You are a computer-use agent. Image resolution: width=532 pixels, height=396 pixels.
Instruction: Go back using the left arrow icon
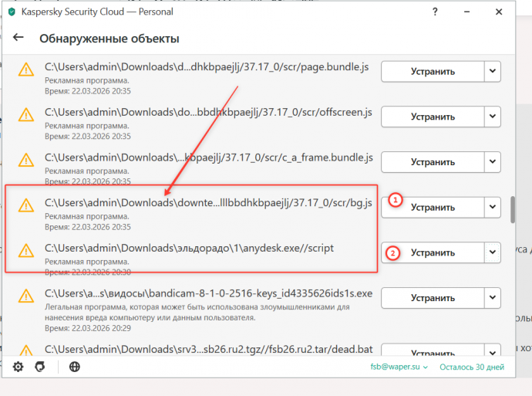[x=19, y=37]
